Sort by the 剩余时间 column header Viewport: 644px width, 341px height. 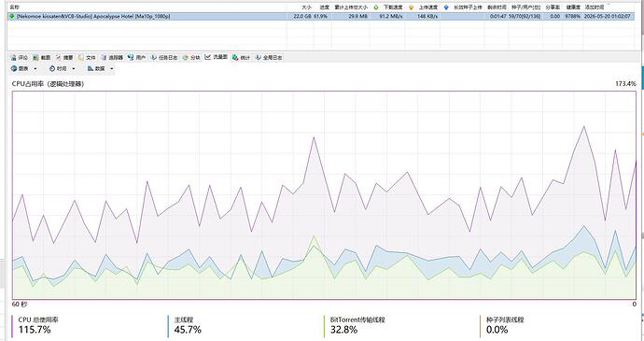click(497, 7)
